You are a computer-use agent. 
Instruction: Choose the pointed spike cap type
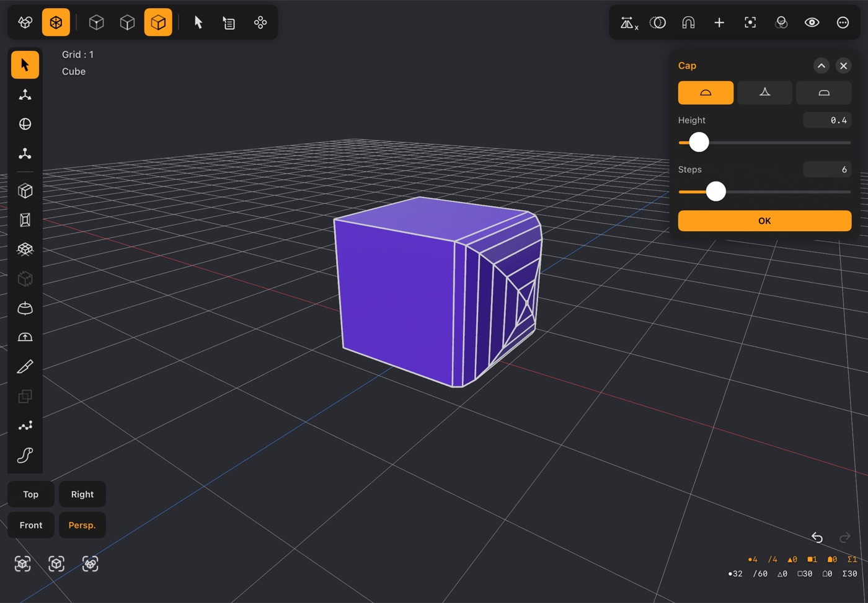click(764, 92)
